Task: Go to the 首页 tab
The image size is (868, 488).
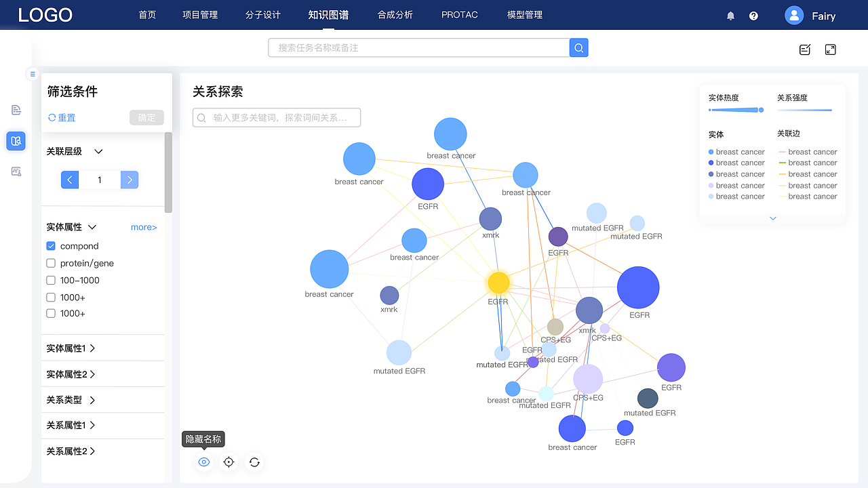Action: (147, 15)
